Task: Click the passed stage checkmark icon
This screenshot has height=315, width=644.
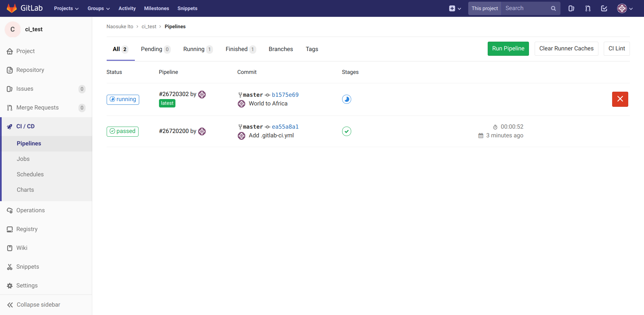Action: point(346,131)
